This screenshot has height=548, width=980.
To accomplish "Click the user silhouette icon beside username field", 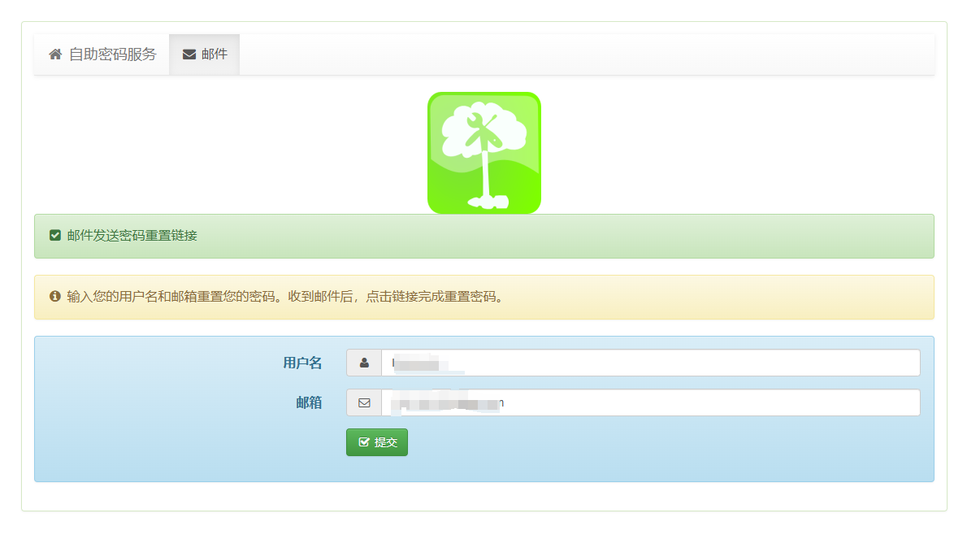I will click(x=364, y=363).
